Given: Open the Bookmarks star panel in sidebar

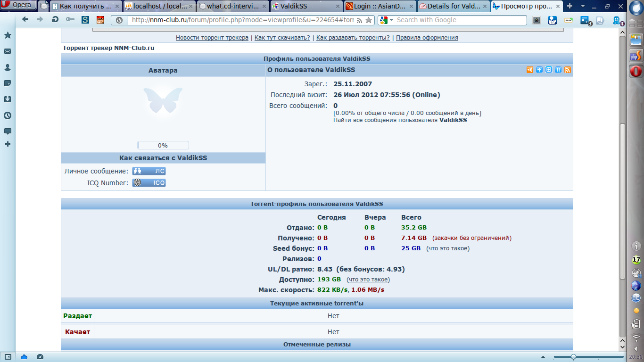Looking at the screenshot, I should pos(8,35).
